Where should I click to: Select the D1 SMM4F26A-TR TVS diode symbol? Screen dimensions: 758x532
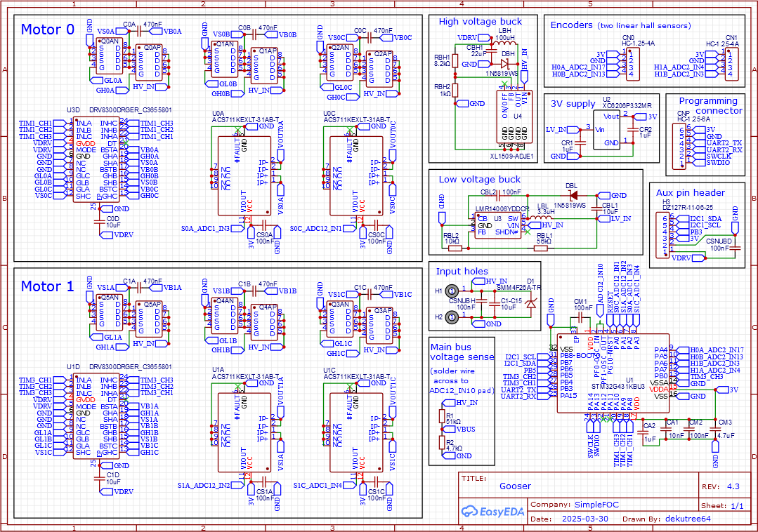(531, 304)
